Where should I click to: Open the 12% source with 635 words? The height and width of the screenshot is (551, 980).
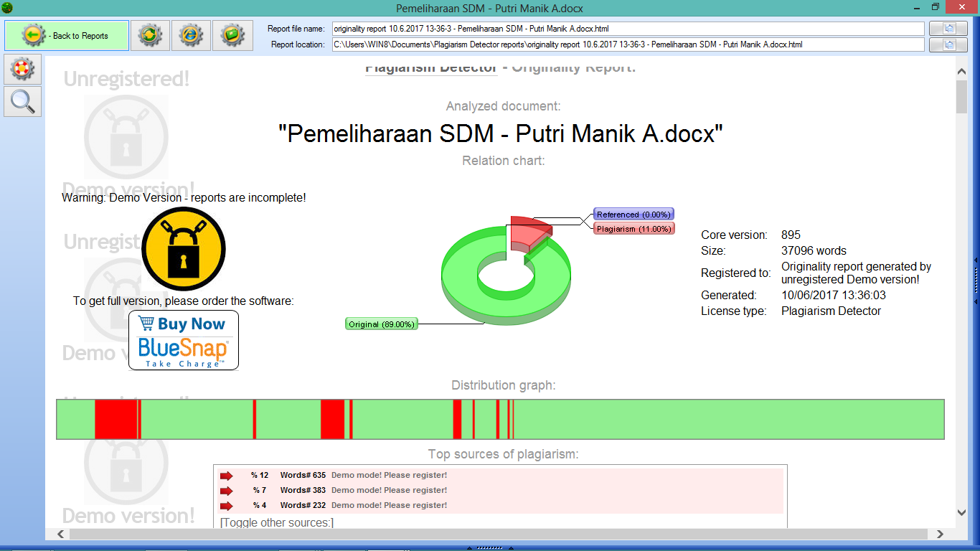pyautogui.click(x=499, y=475)
